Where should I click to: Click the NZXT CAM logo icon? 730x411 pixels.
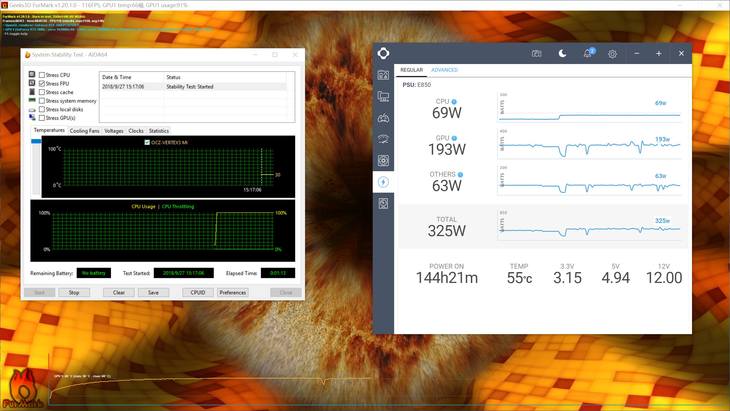[x=383, y=53]
